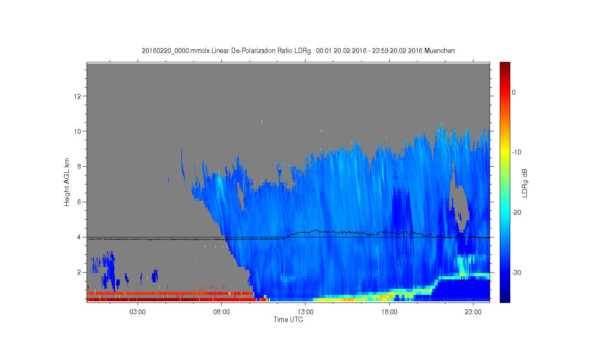Select the height tick label 6

click(80, 202)
